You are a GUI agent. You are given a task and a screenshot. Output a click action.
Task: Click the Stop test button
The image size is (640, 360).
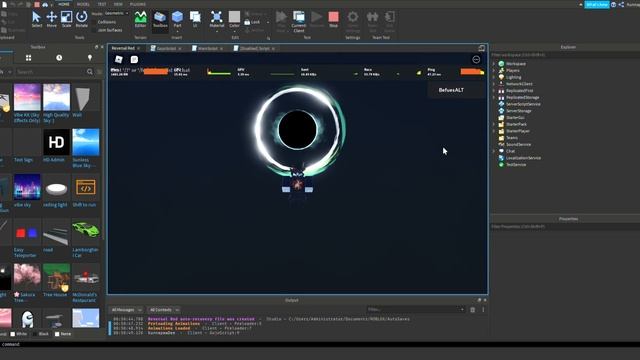point(333,19)
